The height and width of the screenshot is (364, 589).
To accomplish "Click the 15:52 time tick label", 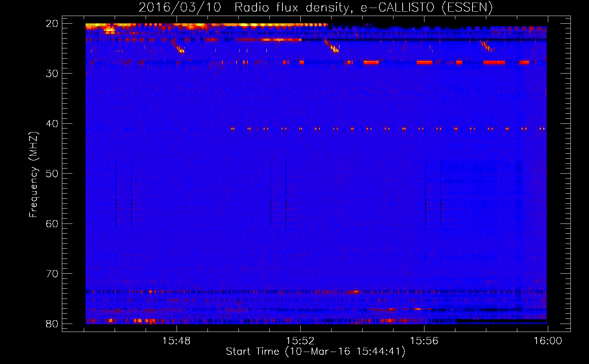I will [x=300, y=341].
